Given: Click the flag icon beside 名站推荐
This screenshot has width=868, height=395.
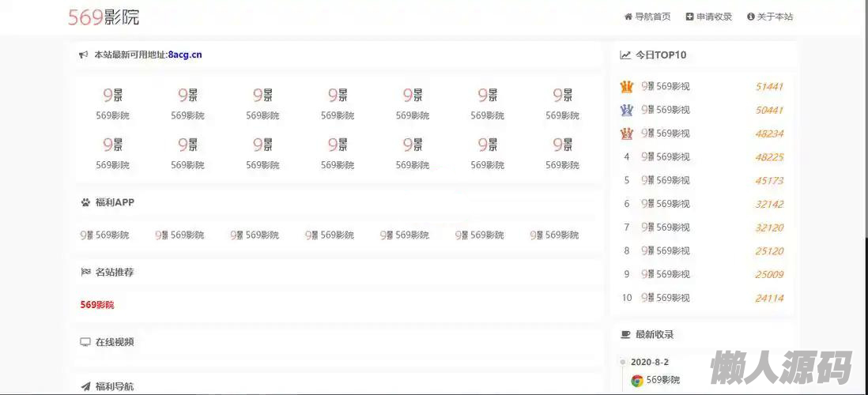Looking at the screenshot, I should 85,272.
